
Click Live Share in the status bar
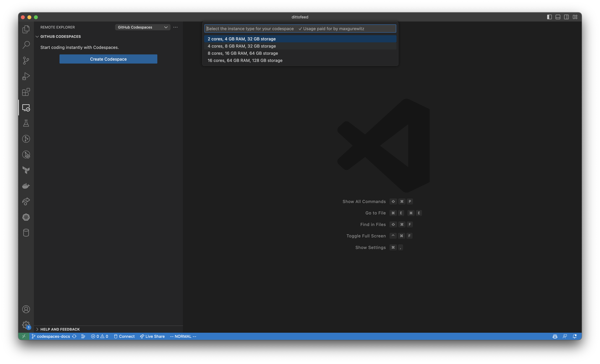tap(152, 336)
